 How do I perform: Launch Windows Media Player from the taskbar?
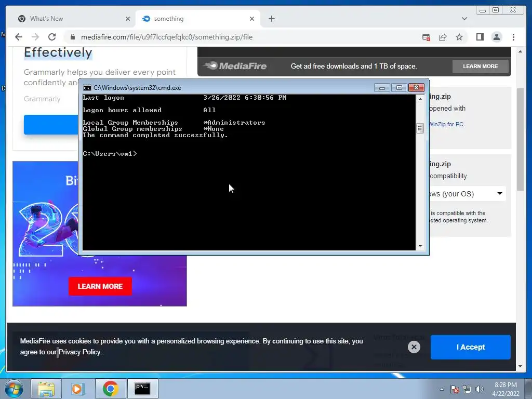(78, 389)
